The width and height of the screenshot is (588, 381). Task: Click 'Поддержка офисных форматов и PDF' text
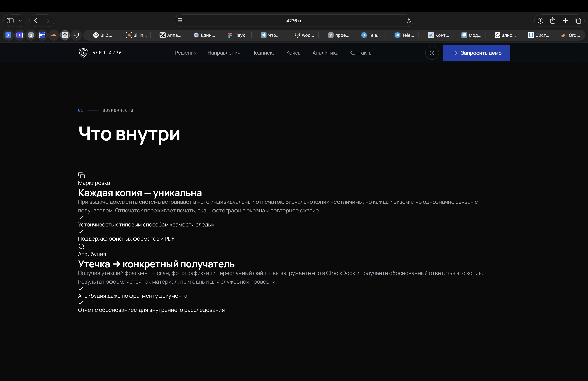[126, 239]
